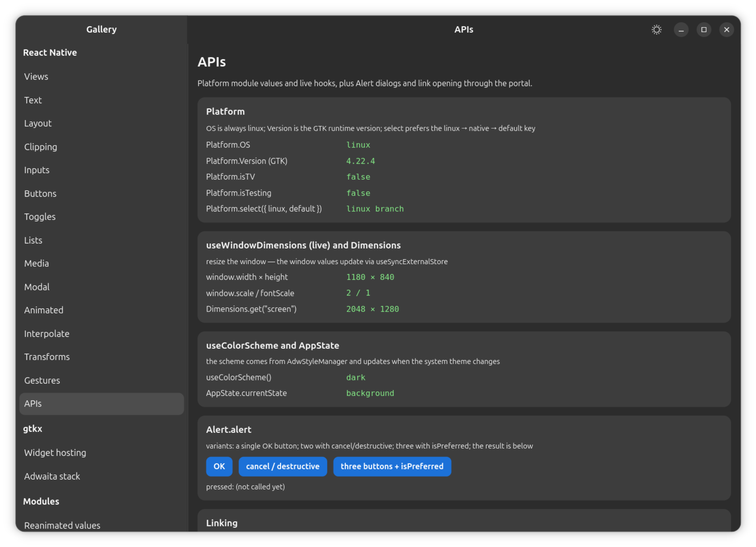Toggle the light/dark theme sun icon

pyautogui.click(x=656, y=30)
